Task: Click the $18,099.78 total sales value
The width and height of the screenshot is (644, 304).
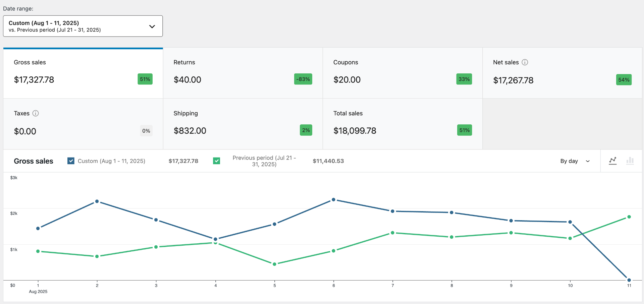Action: point(355,131)
